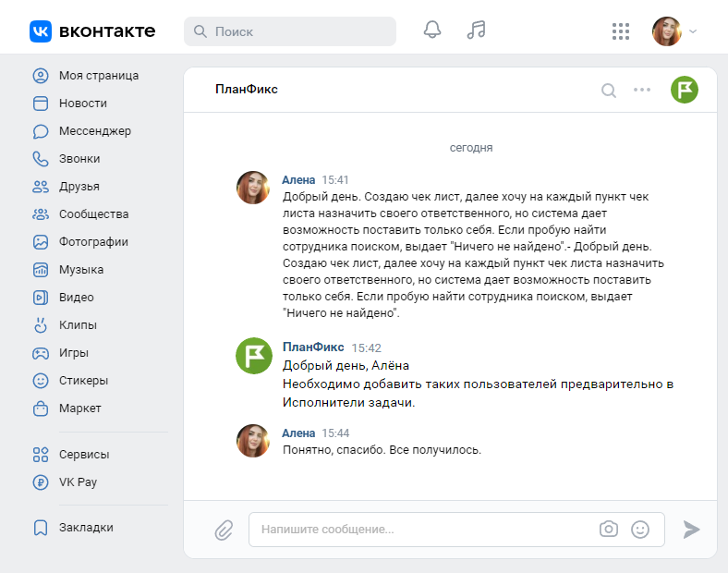Open Алена's name link at 15:44
728x573 pixels.
click(298, 433)
